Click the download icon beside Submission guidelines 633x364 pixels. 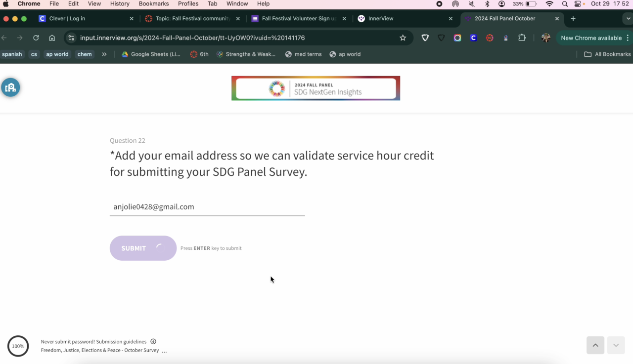[153, 341]
